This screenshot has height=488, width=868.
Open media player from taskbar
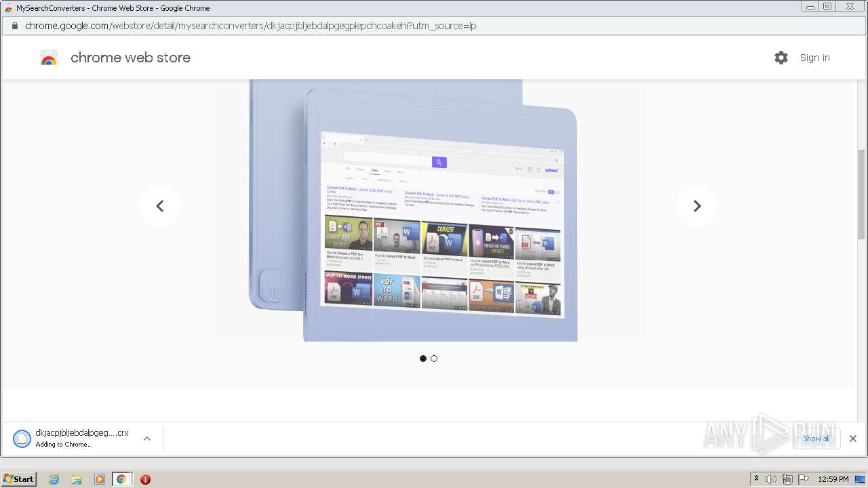click(99, 479)
